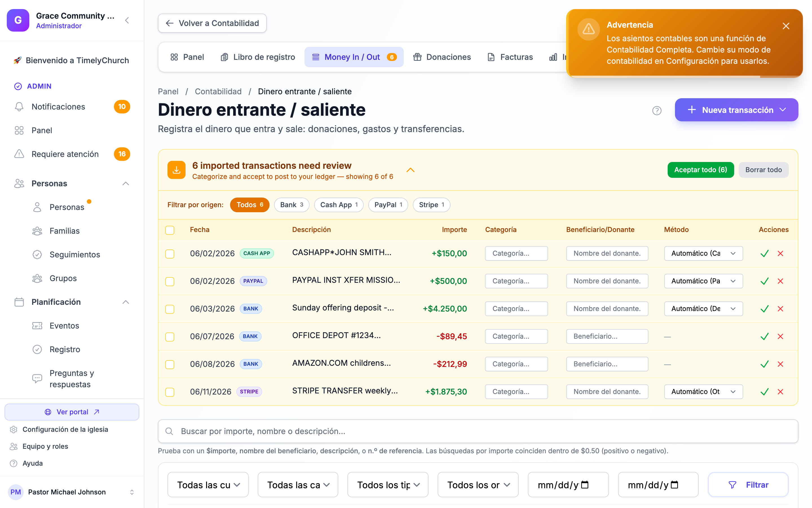The width and height of the screenshot is (812, 508).
Task: Filter by Cash App origin chip
Action: [x=339, y=205]
